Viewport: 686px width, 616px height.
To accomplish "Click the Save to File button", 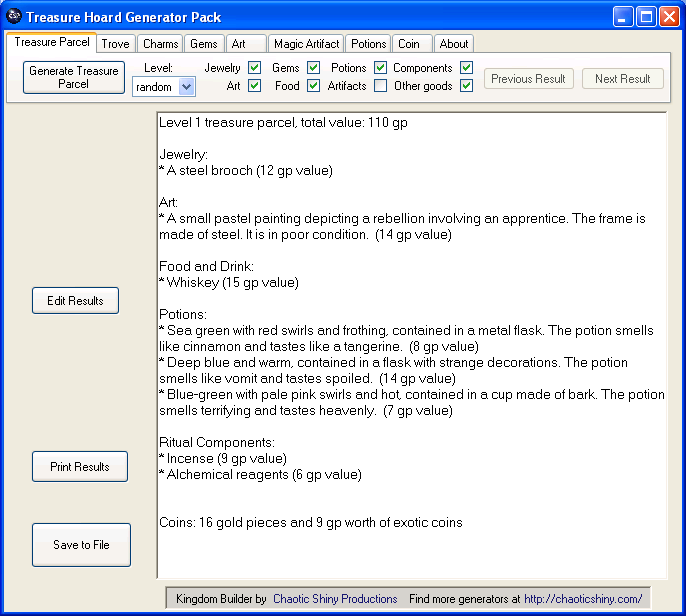I will [x=81, y=545].
